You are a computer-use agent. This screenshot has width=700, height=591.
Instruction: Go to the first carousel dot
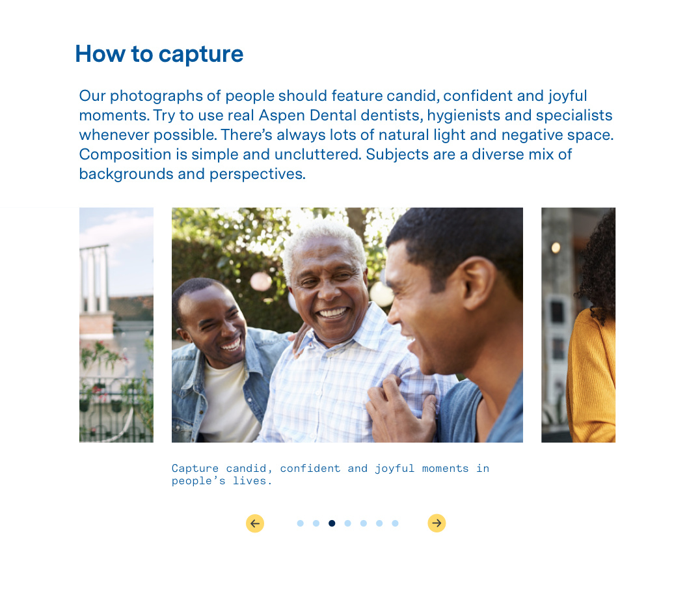click(x=301, y=523)
